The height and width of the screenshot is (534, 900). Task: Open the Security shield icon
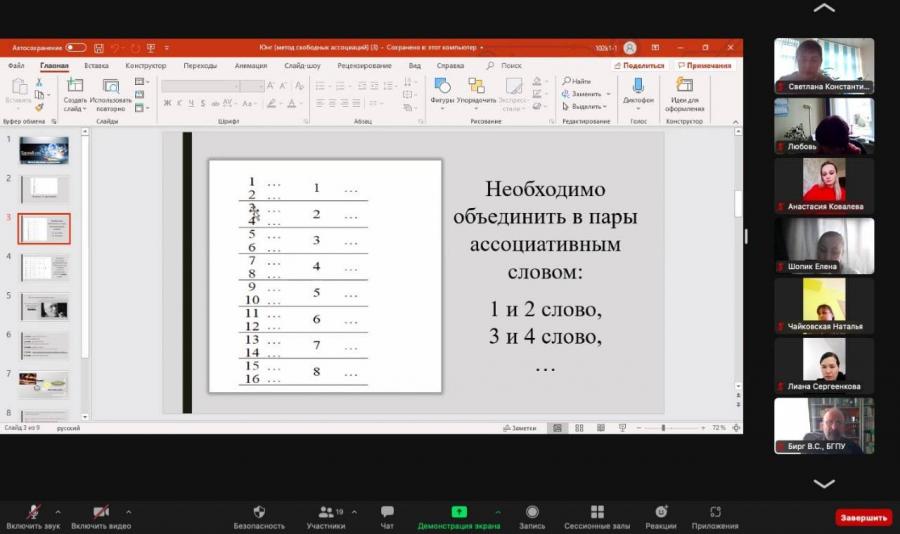point(259,511)
